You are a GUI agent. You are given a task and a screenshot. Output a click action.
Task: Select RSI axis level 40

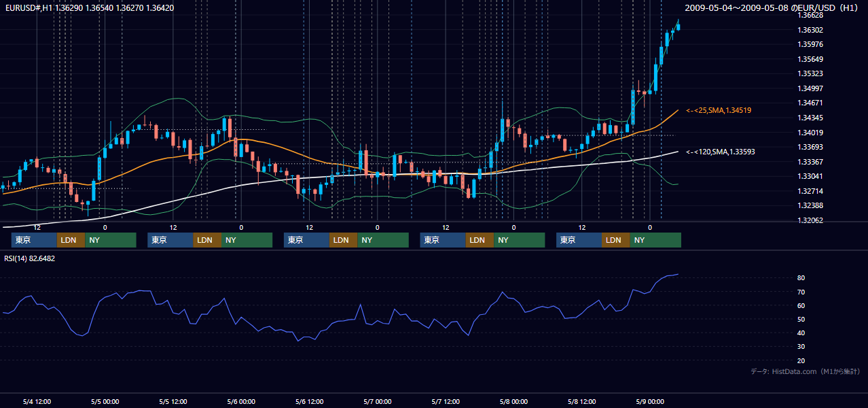[x=801, y=333]
